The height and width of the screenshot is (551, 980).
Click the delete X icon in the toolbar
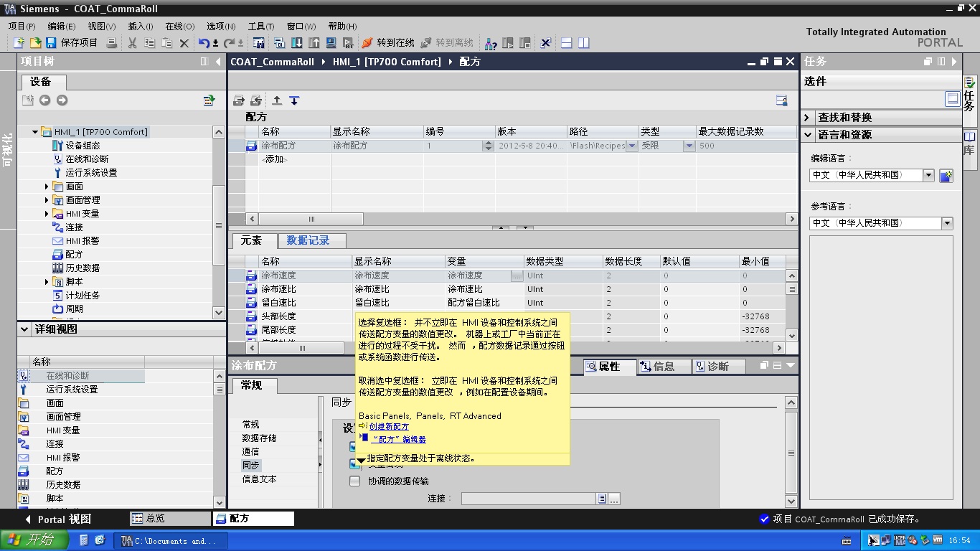[184, 43]
